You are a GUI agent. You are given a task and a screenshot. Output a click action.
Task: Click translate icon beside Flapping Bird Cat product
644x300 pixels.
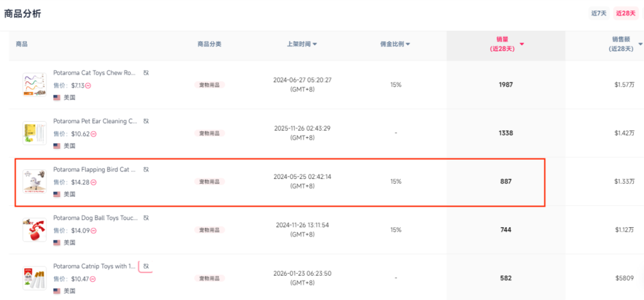pos(146,169)
